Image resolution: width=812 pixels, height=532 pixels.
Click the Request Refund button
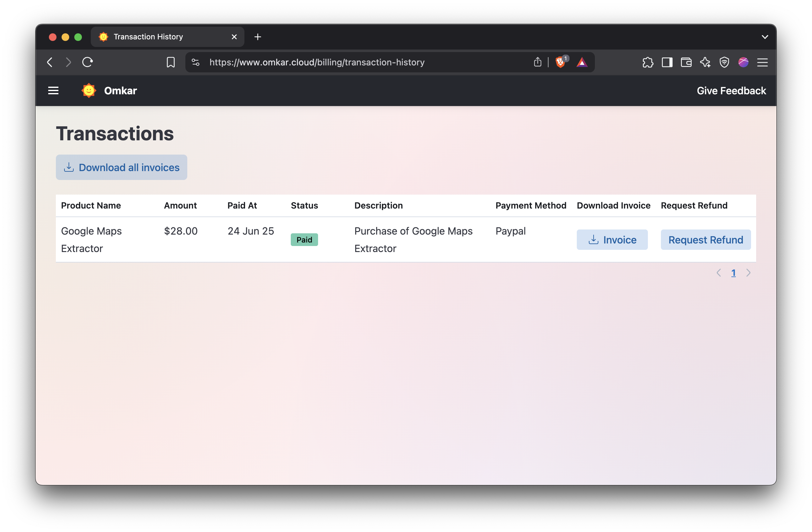705,240
